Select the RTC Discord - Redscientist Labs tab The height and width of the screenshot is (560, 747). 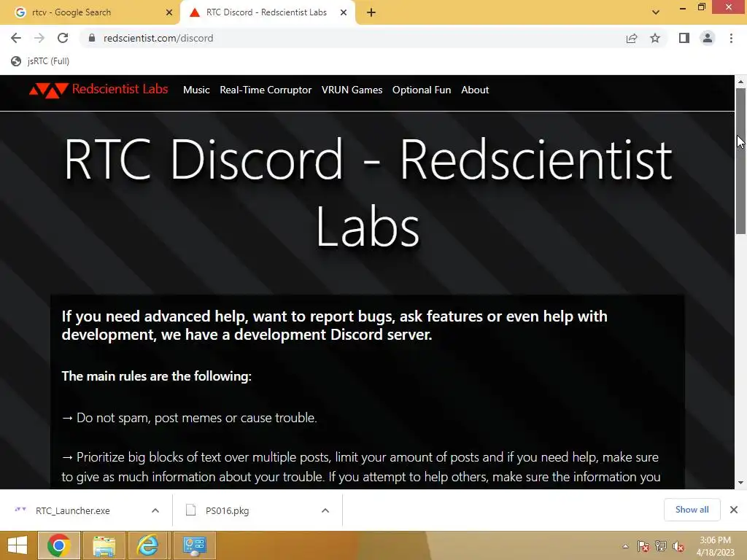(x=267, y=12)
